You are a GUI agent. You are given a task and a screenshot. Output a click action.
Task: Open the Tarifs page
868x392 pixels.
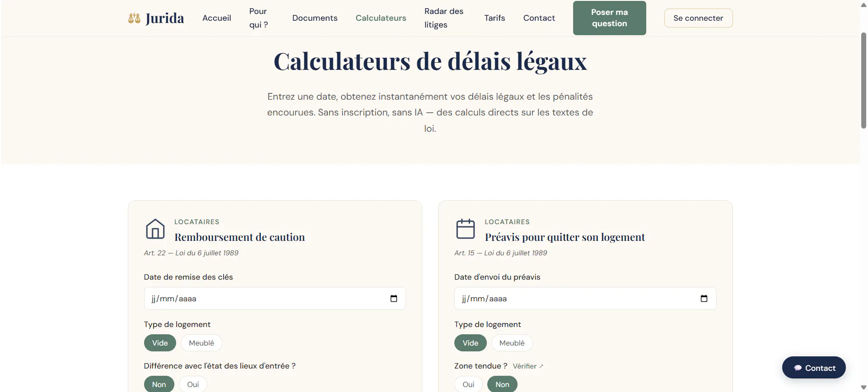coord(495,18)
